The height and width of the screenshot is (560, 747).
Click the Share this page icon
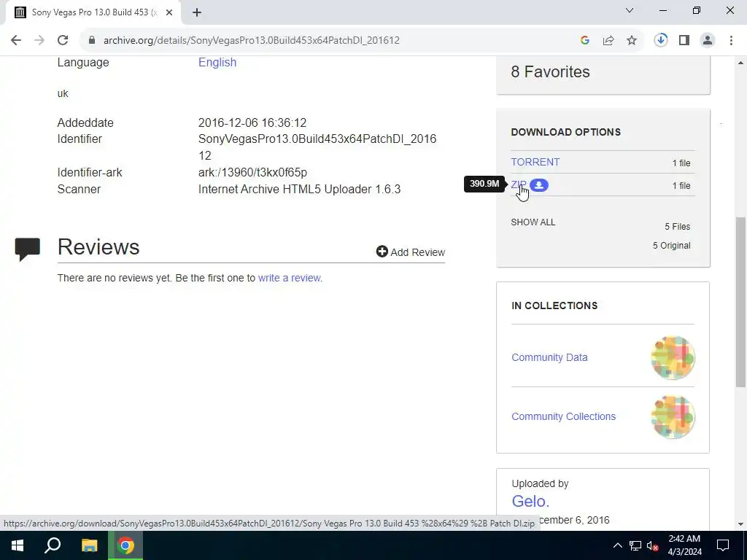point(608,41)
